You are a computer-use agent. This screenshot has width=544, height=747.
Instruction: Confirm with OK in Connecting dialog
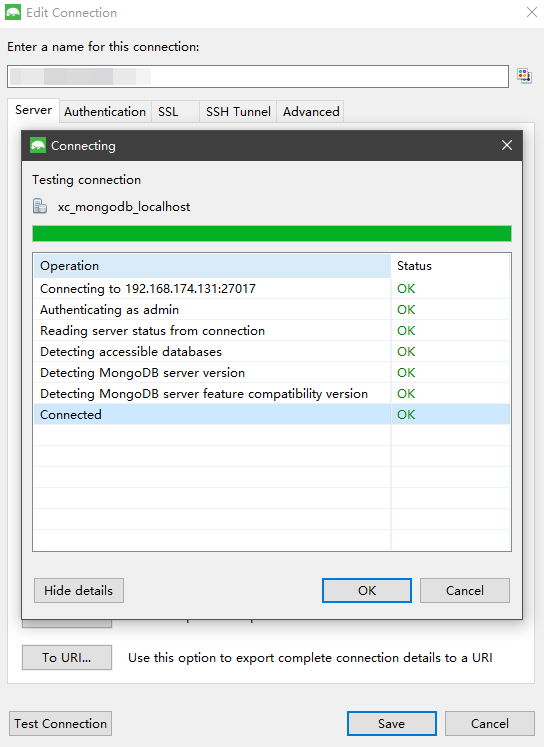367,591
